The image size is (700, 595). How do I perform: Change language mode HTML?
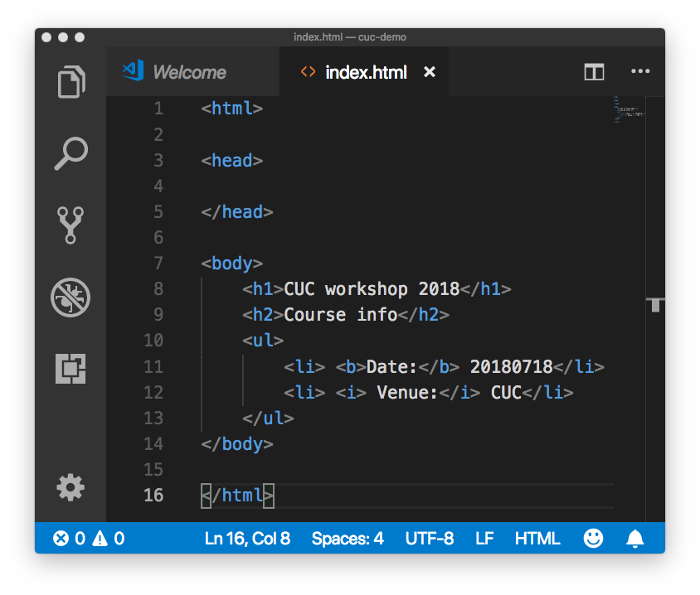click(x=537, y=539)
